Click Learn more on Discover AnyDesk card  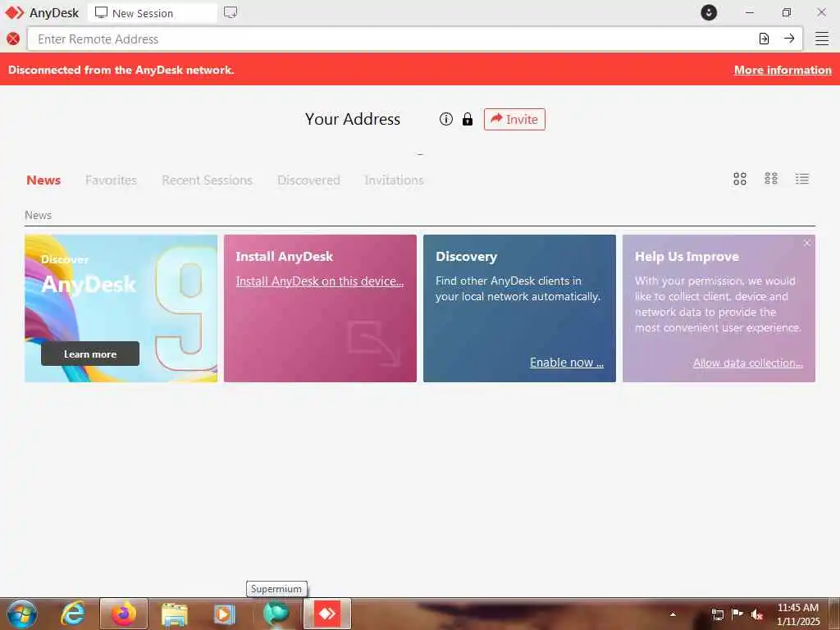pos(90,354)
